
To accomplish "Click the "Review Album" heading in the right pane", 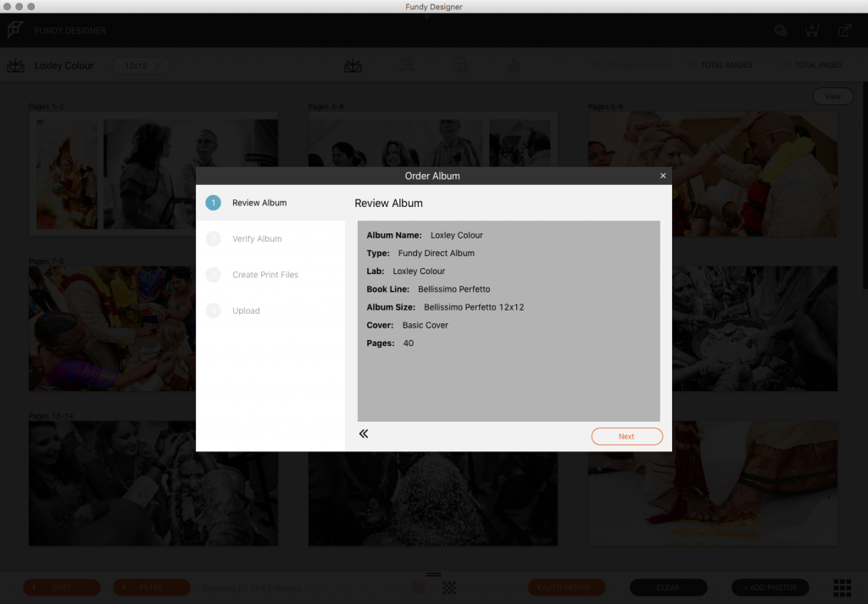I will coord(388,204).
